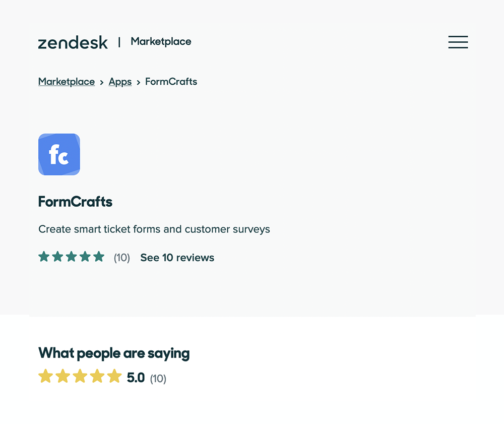Click the FormCrafts fc app icon
This screenshot has height=424, width=504.
[59, 154]
